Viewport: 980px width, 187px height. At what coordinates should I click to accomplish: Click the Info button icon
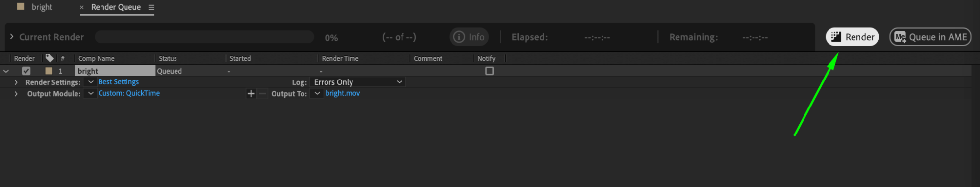coord(459,37)
